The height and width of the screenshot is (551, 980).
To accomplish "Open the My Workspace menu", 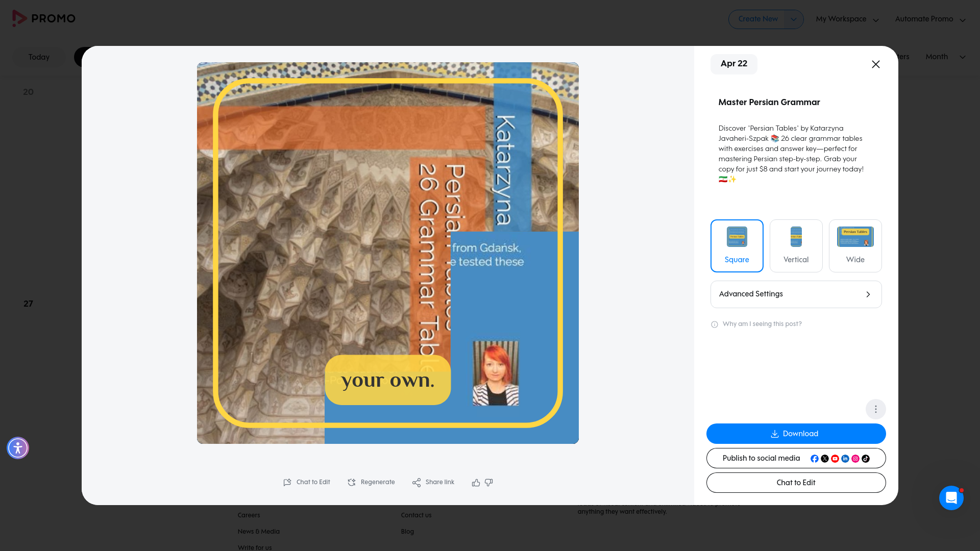I will click(x=846, y=19).
